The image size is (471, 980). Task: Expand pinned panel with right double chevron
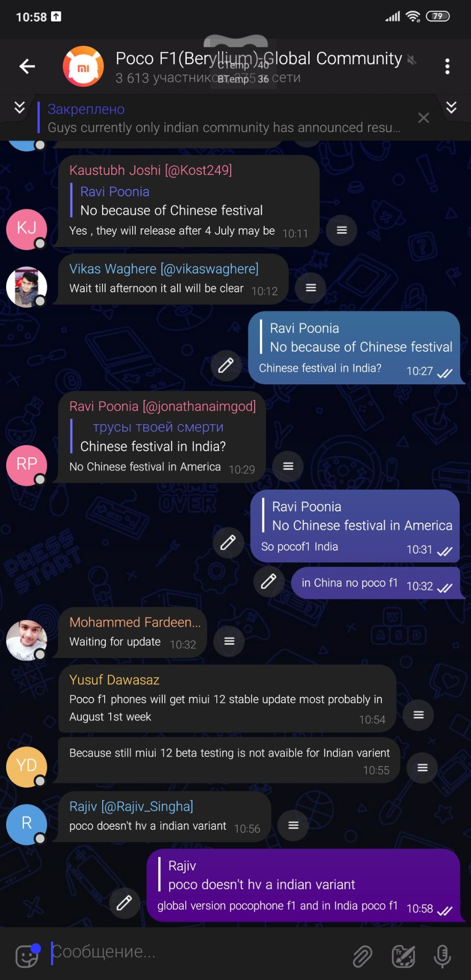coord(451,107)
